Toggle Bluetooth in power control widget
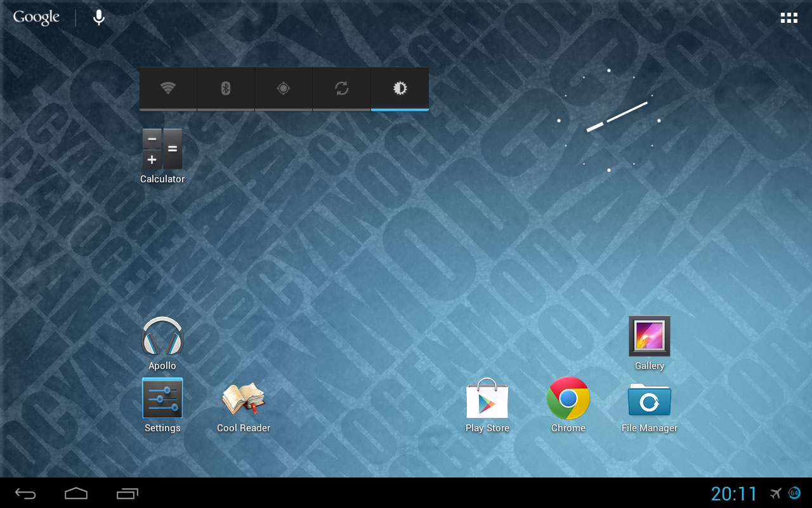The image size is (812, 508). pyautogui.click(x=226, y=89)
